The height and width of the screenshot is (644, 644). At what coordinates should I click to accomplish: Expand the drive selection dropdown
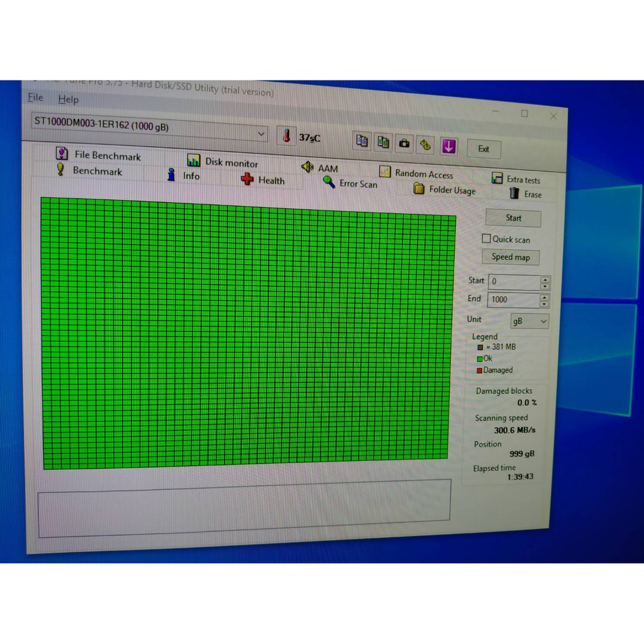coord(262,133)
